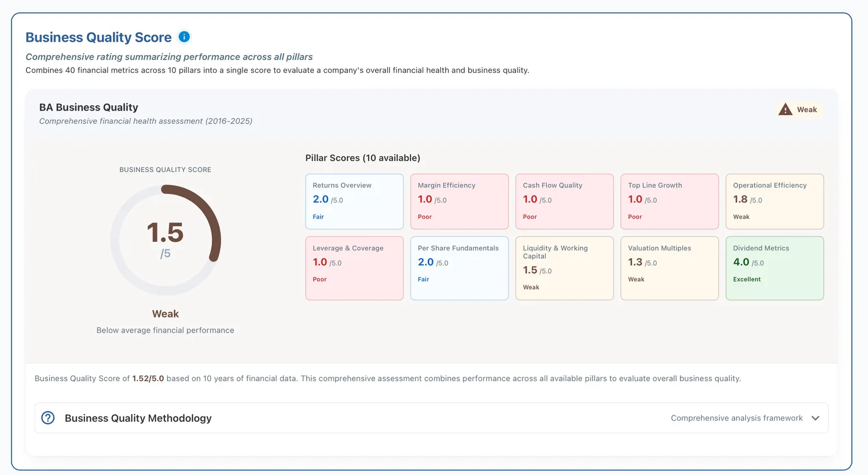Viewport: 868px width, 475px height.
Task: Click the BUSINESS QUALITY SCORE label above gauge
Action: [165, 170]
